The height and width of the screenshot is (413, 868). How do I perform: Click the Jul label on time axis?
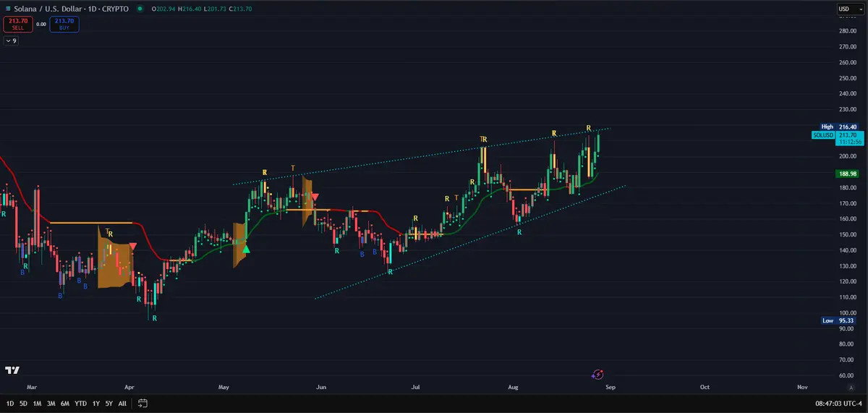[415, 388]
